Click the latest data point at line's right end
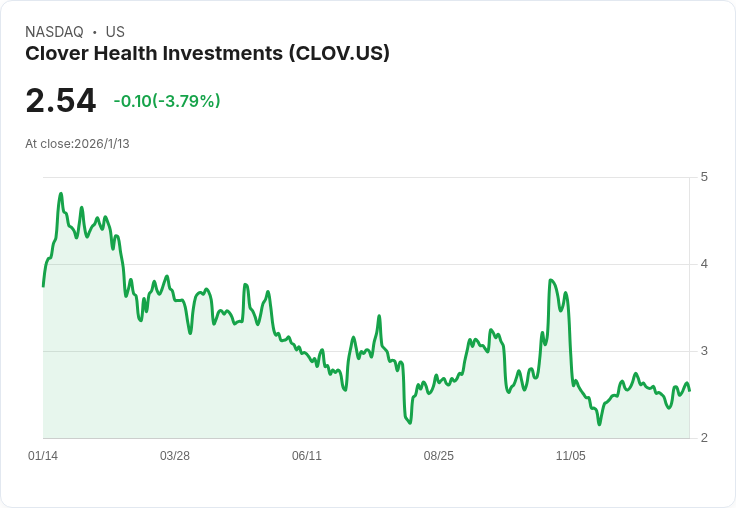The width and height of the screenshot is (736, 508). pos(689,390)
